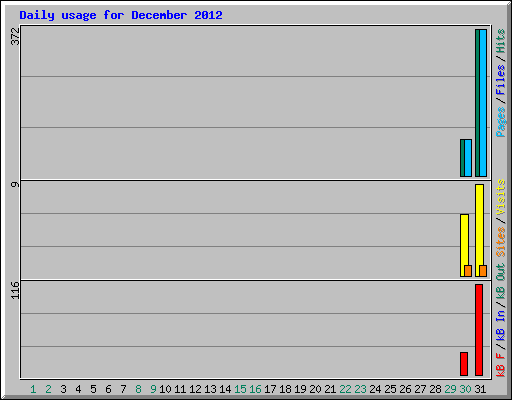Image resolution: width=512 pixels, height=400 pixels.
Task: Click the 'Pages' legend label
Action: click(x=501, y=122)
